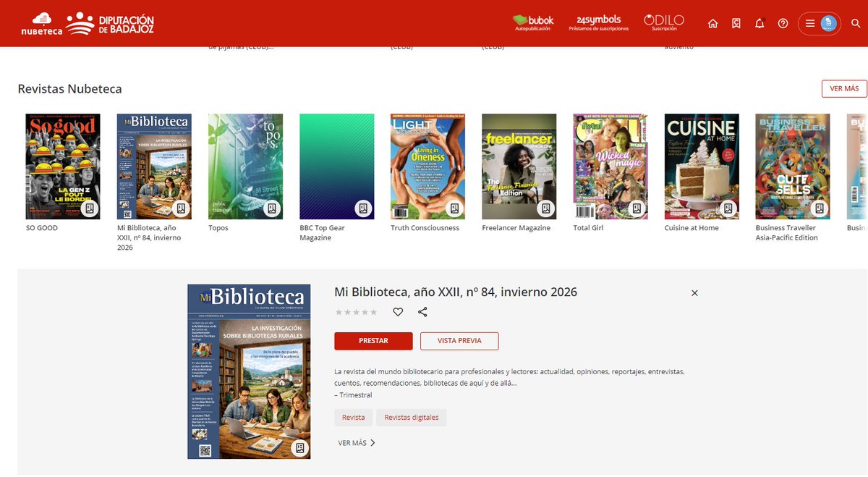Click magazine badge on Truth Consciousness cover

(x=454, y=208)
